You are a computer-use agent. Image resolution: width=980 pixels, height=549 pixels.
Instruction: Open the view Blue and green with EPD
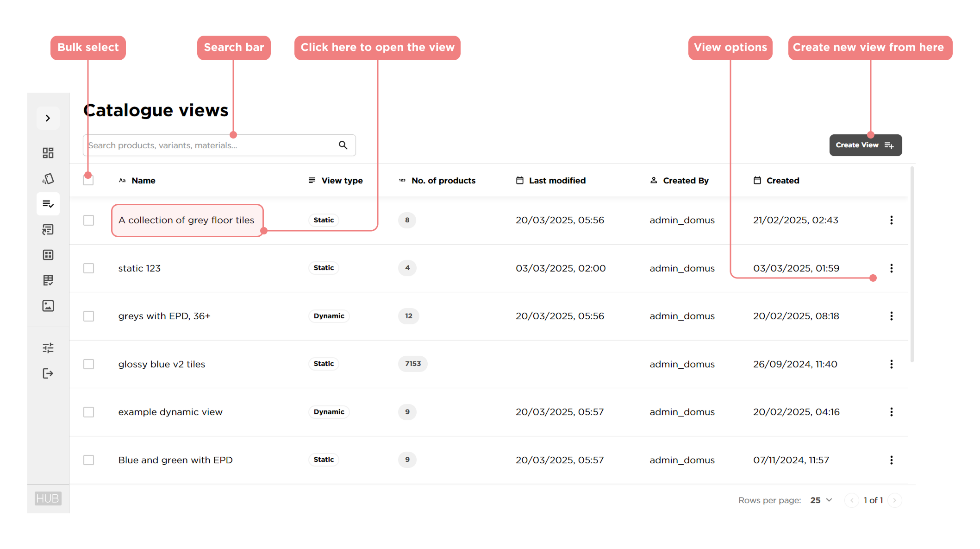[x=175, y=460]
